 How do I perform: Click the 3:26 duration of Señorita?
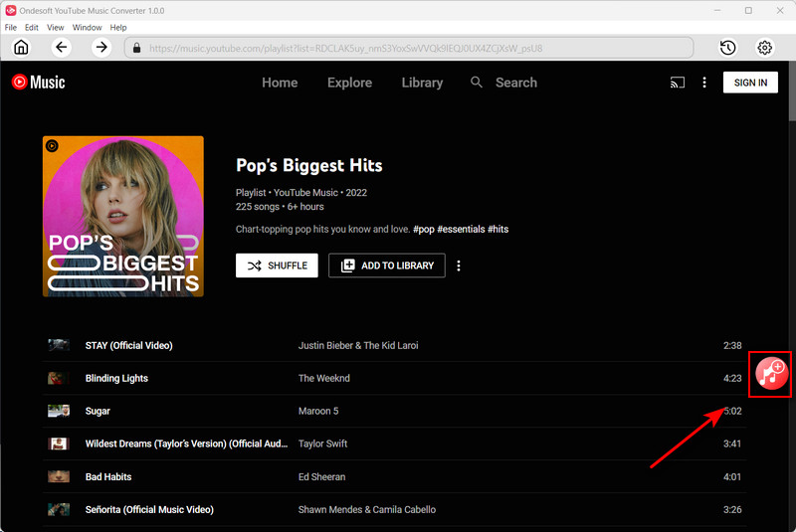732,510
